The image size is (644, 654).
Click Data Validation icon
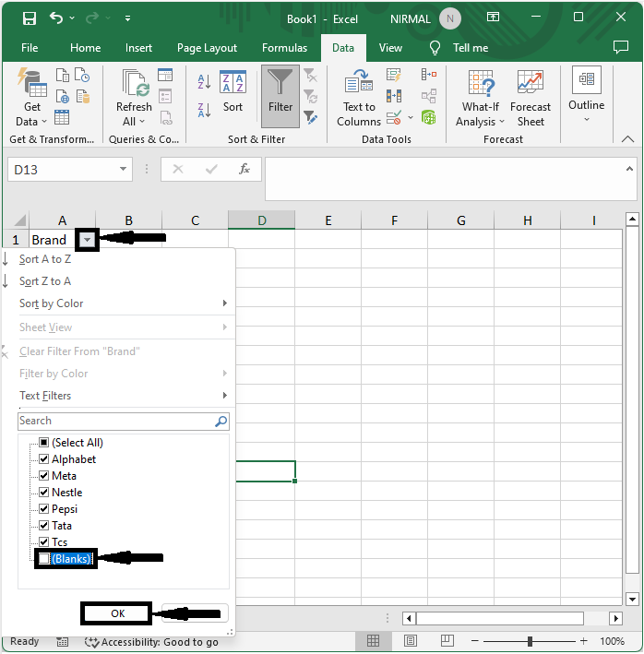click(x=394, y=118)
